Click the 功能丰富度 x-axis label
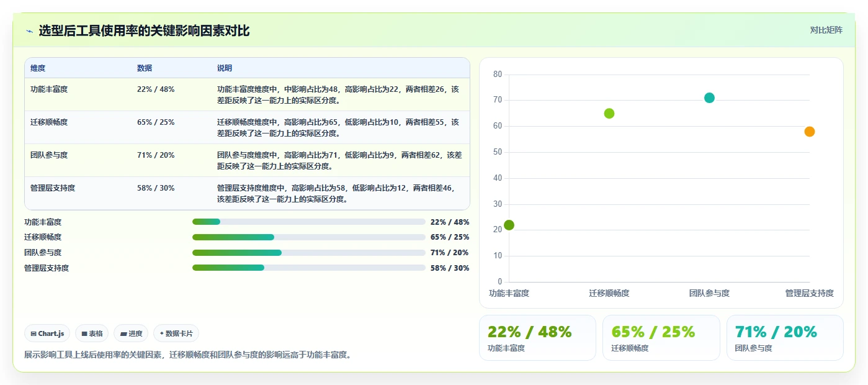Screen dimensions: 868x385 509,293
